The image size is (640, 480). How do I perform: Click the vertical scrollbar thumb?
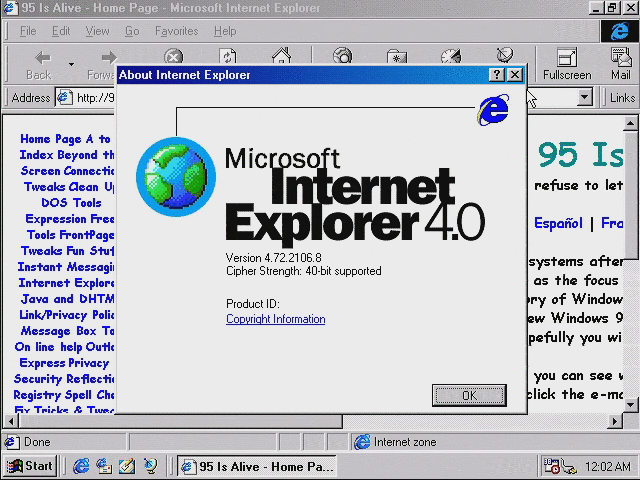point(630,195)
